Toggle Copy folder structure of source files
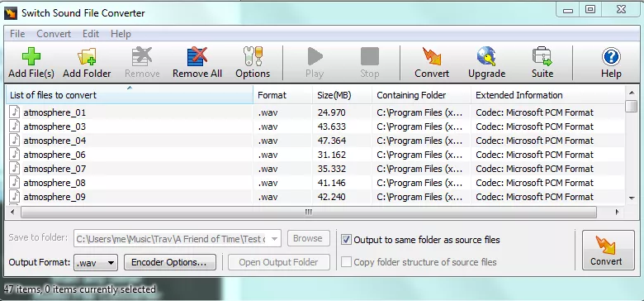The height and width of the screenshot is (301, 644). tap(346, 262)
